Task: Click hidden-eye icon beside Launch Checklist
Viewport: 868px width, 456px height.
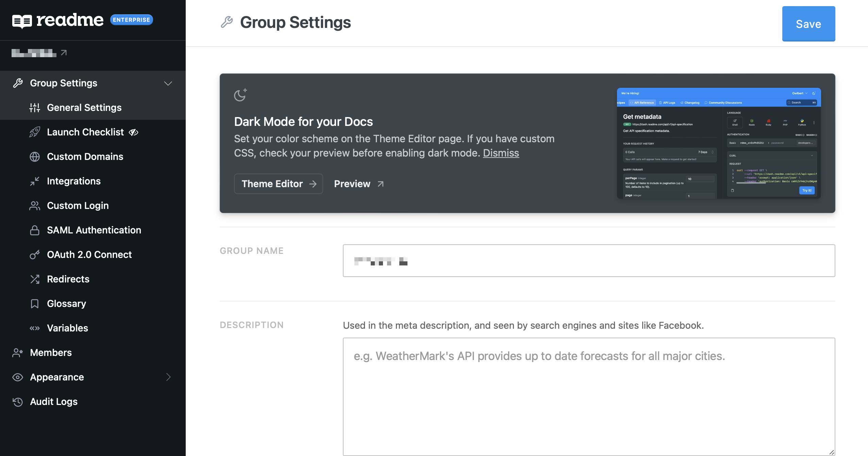Action: (134, 132)
